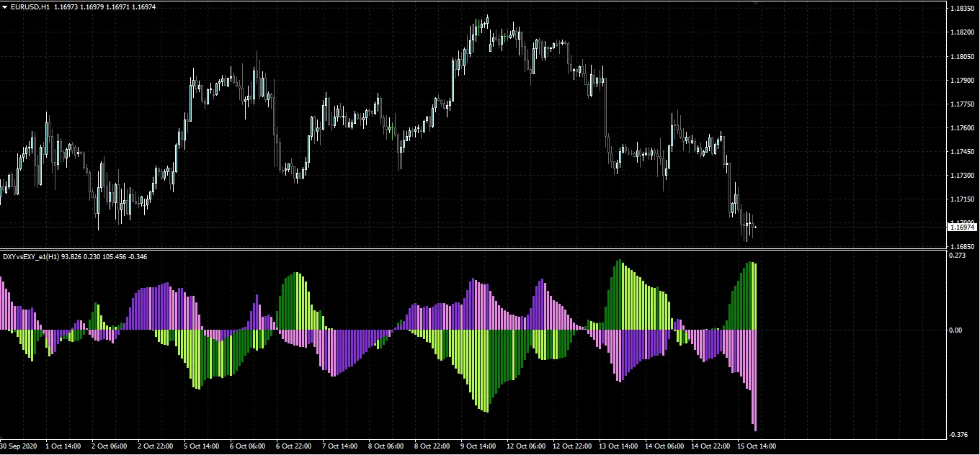Expand the chart symbol dropdown arrow
The width and height of the screenshot is (980, 455).
(6, 6)
